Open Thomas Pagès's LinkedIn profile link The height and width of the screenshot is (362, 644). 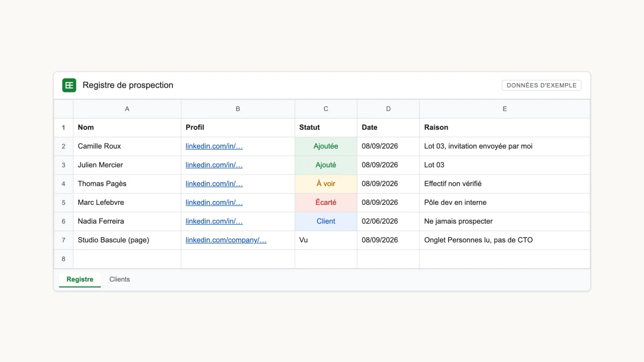(x=214, y=184)
